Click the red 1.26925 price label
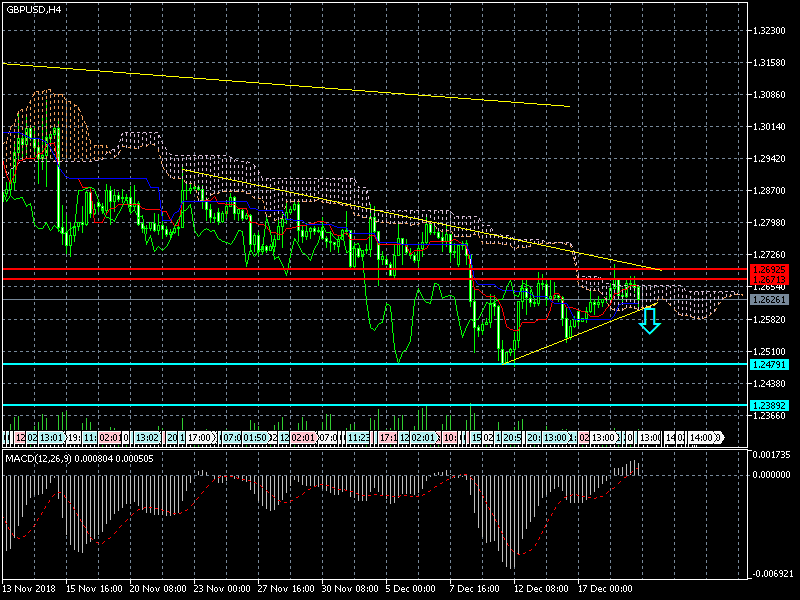The image size is (800, 600). click(x=770, y=270)
